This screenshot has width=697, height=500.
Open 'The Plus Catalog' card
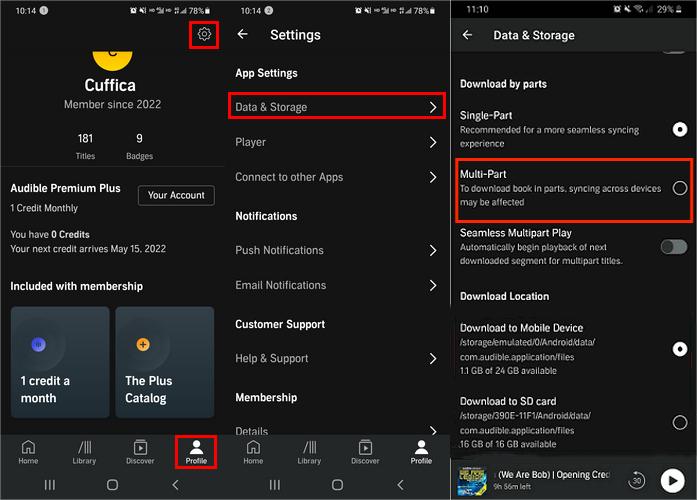pos(164,362)
